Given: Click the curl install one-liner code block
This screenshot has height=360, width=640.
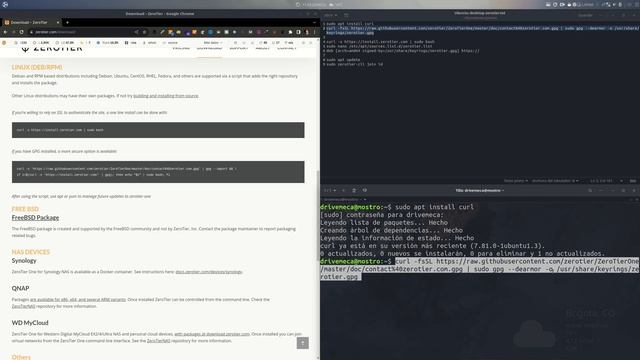Looking at the screenshot, I should [158, 130].
